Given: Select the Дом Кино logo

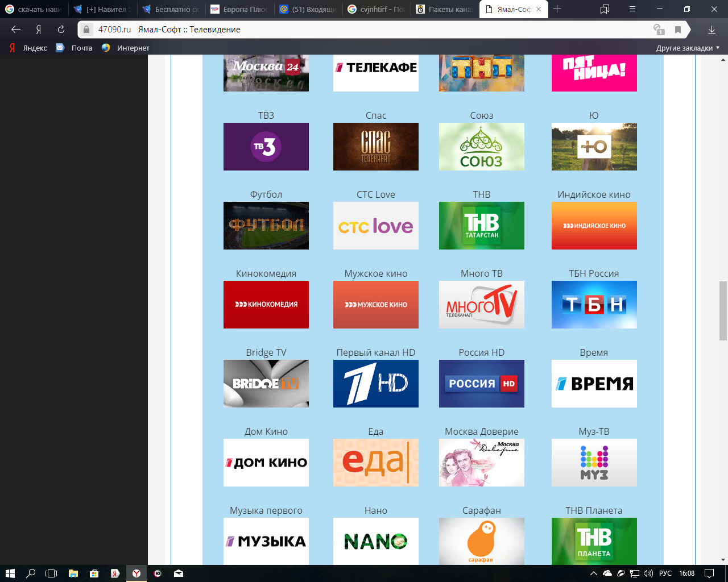Looking at the screenshot, I should (266, 463).
